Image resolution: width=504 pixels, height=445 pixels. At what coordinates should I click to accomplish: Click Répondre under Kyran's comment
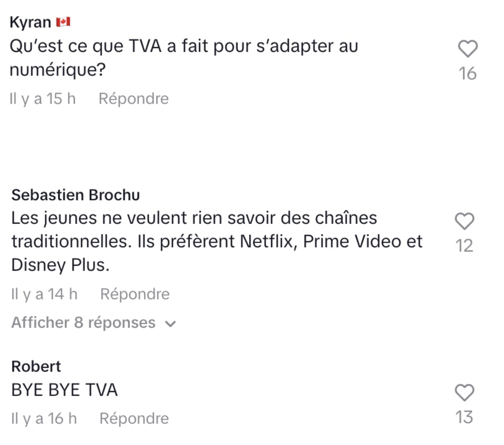click(134, 98)
